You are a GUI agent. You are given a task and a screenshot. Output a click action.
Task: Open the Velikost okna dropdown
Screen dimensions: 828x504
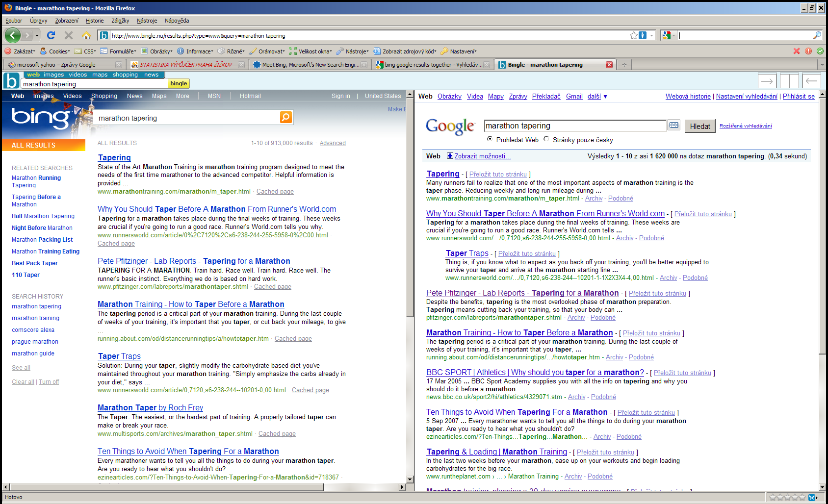311,51
